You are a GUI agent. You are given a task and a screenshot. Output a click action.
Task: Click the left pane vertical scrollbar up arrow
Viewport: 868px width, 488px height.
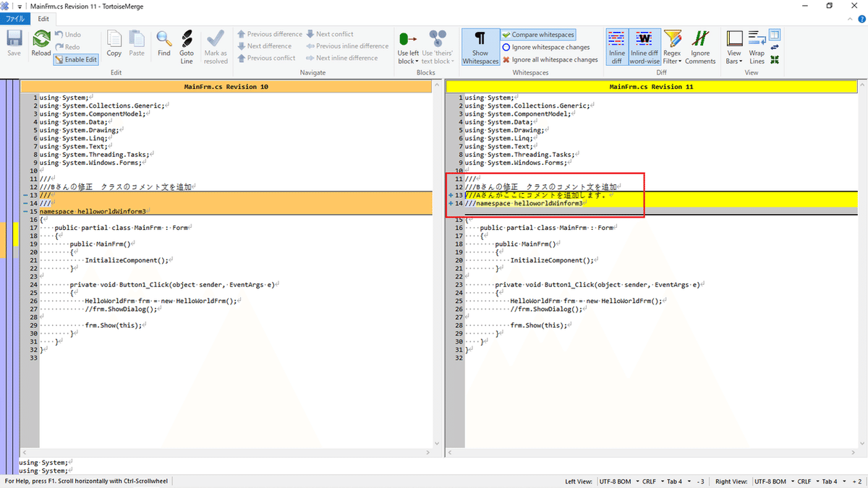pyautogui.click(x=437, y=85)
